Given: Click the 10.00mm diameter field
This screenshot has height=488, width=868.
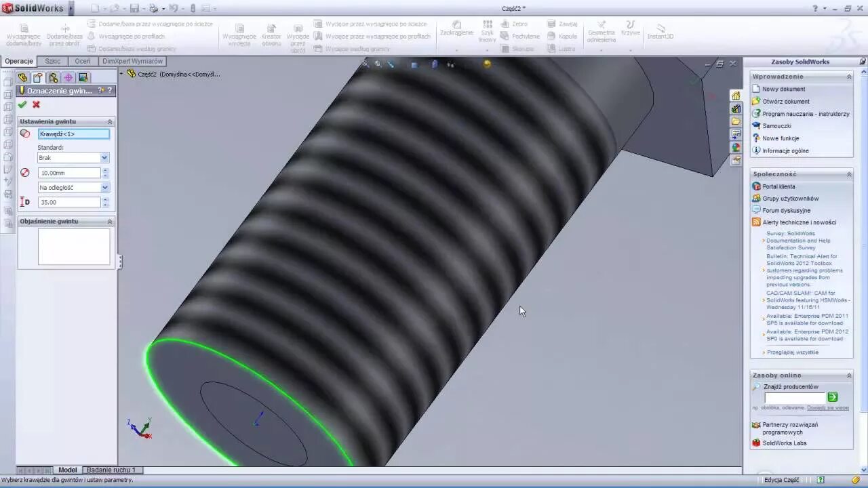Looking at the screenshot, I should [x=69, y=173].
